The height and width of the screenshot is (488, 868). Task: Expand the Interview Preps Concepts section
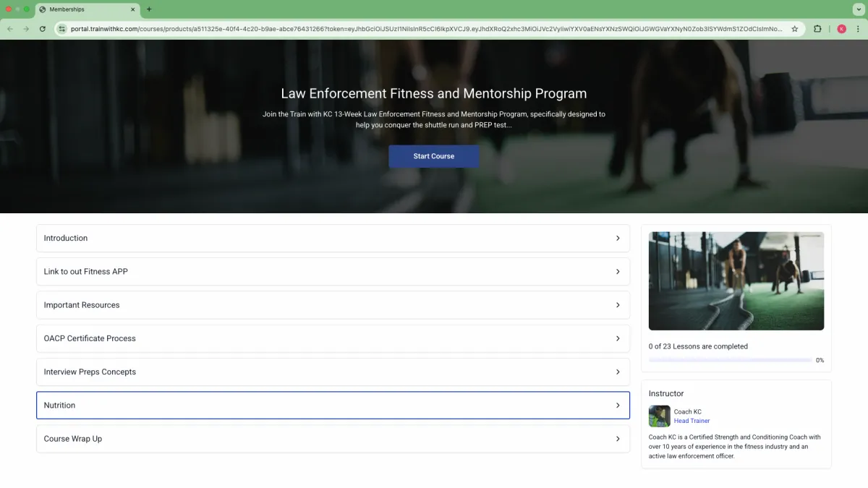tap(333, 372)
